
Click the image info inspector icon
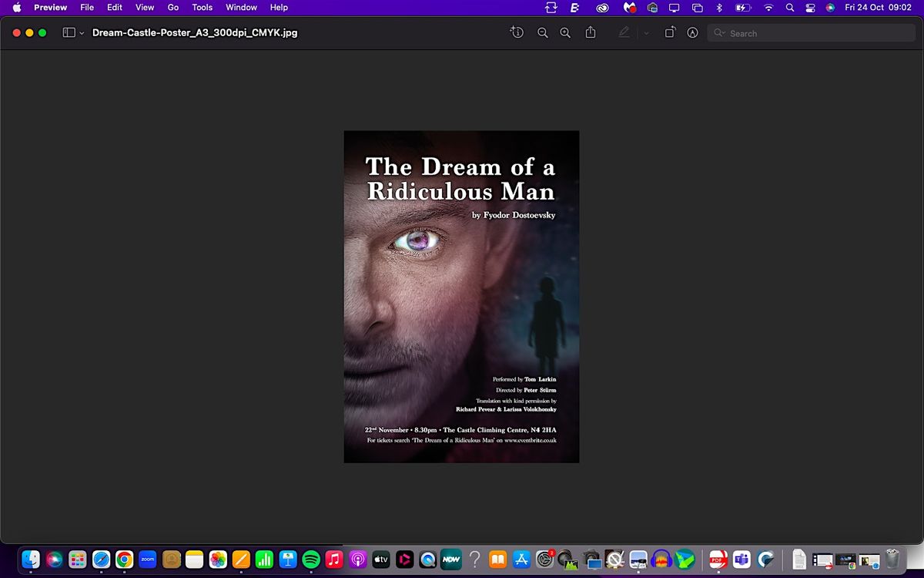tap(517, 32)
